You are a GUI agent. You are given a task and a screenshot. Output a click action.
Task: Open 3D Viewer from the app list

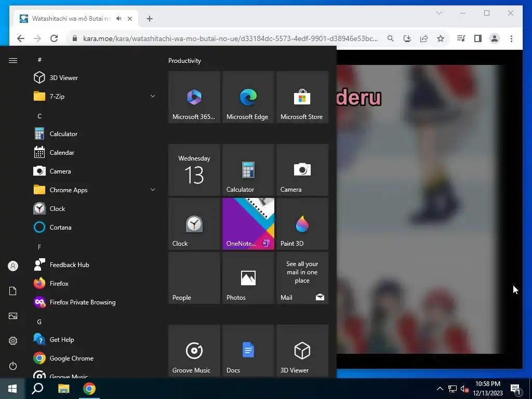point(95,78)
